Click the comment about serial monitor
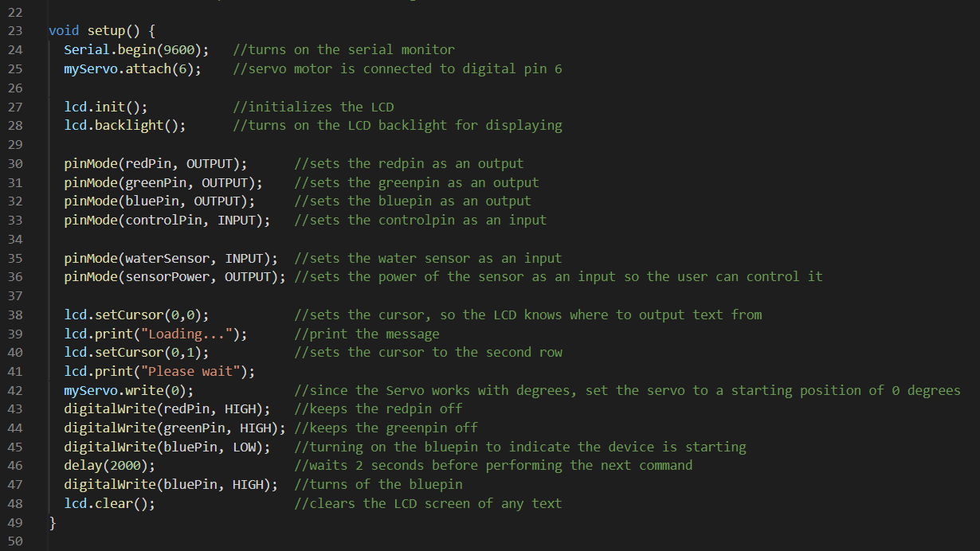Screen dimensions: 980x551 tap(343, 49)
